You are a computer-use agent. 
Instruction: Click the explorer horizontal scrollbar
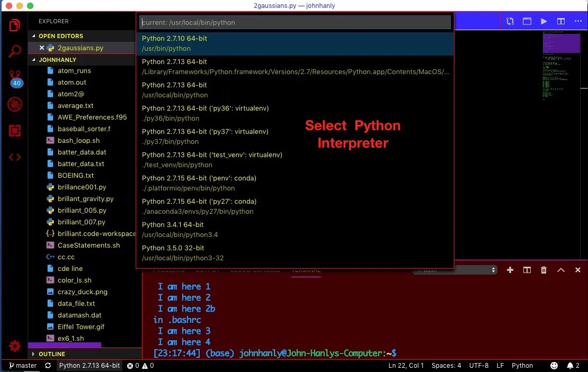tap(65, 345)
